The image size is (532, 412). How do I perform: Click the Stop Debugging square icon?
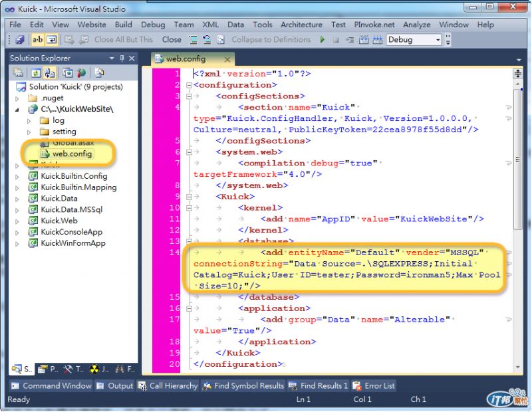coord(336,40)
